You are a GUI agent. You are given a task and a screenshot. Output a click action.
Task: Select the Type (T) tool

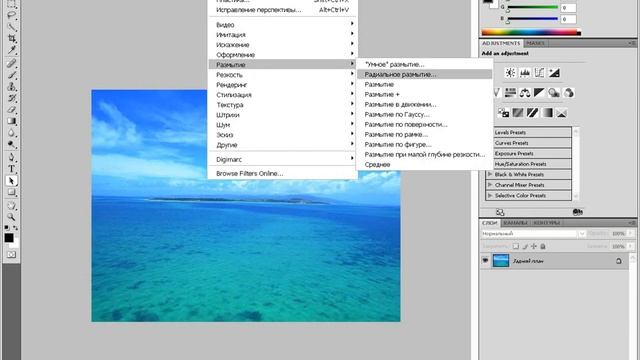(x=11, y=169)
